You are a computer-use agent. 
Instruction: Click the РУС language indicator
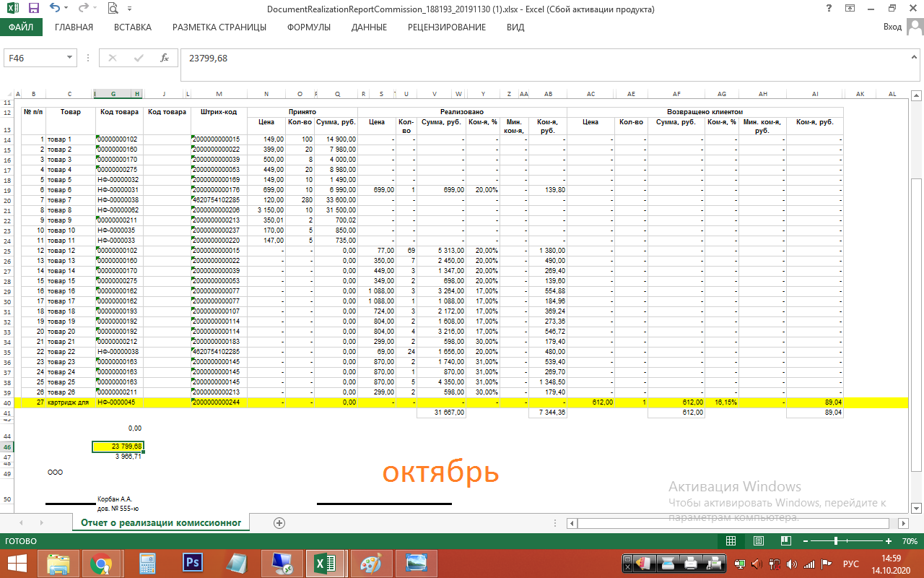(x=851, y=564)
